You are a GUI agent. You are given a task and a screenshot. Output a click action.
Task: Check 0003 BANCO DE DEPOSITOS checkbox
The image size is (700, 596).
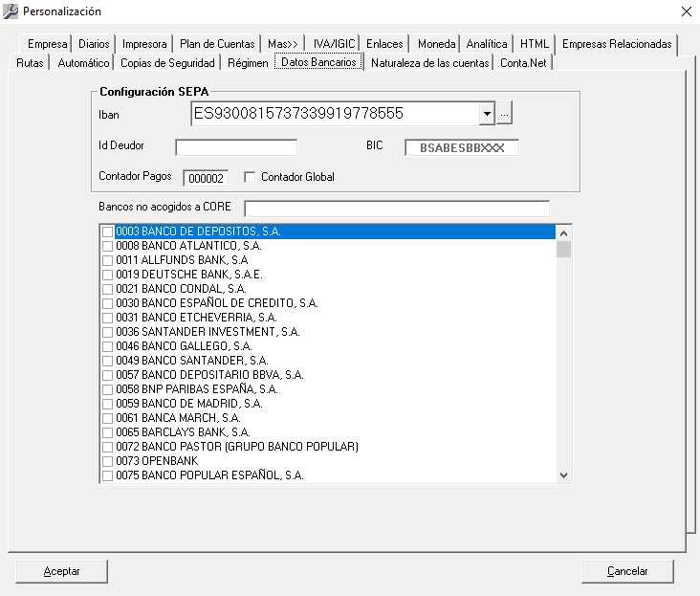coord(107,232)
